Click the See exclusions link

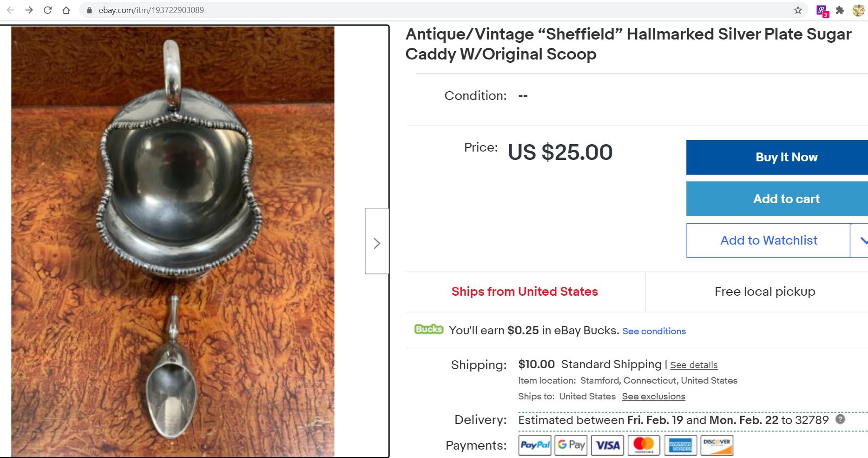[653, 396]
